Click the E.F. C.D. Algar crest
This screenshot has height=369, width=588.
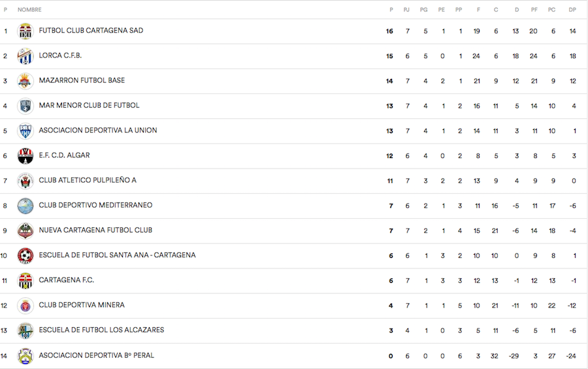coord(25,156)
